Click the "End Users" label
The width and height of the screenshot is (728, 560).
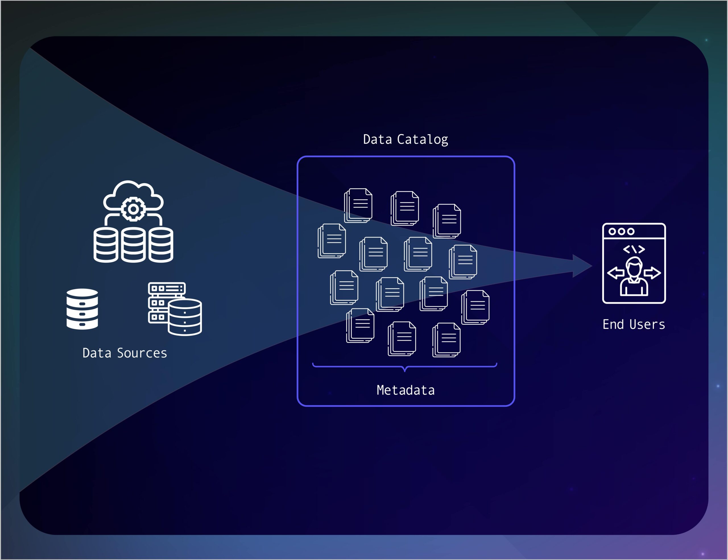[x=634, y=325]
